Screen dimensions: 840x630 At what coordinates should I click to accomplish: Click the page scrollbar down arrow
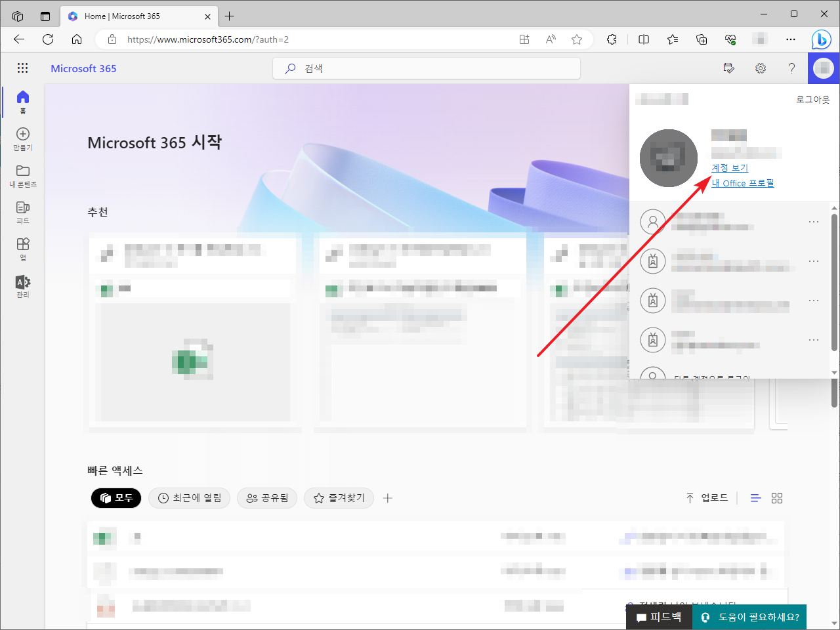point(835,623)
